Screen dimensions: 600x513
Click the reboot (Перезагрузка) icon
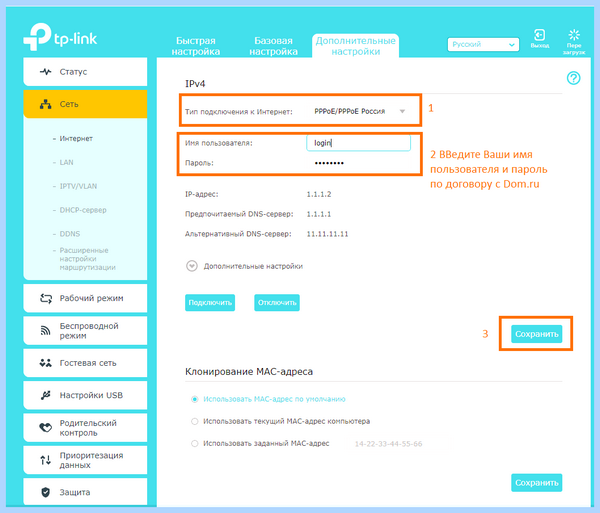click(574, 35)
